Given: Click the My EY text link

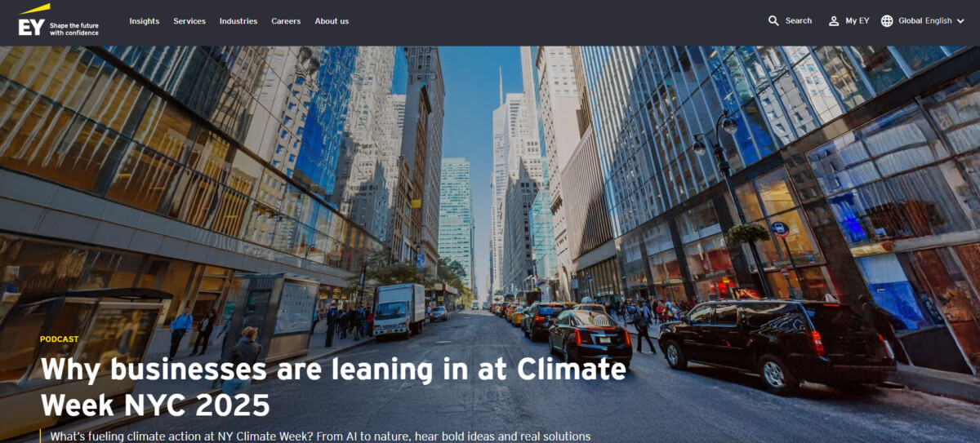Looking at the screenshot, I should click(857, 21).
